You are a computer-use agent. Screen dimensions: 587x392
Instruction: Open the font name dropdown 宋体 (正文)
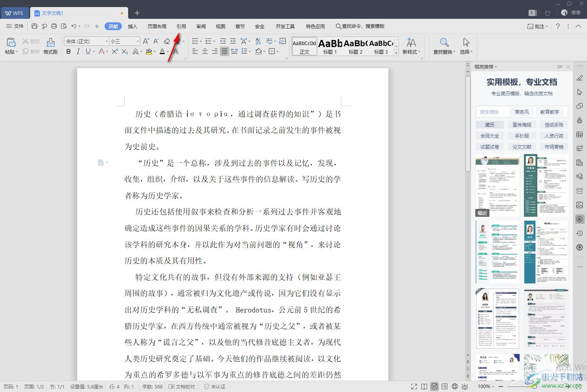[x=106, y=41]
